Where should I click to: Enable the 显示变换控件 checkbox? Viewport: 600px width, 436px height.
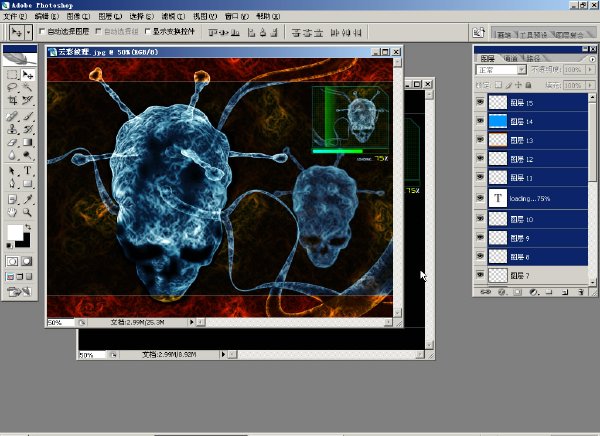click(x=148, y=31)
